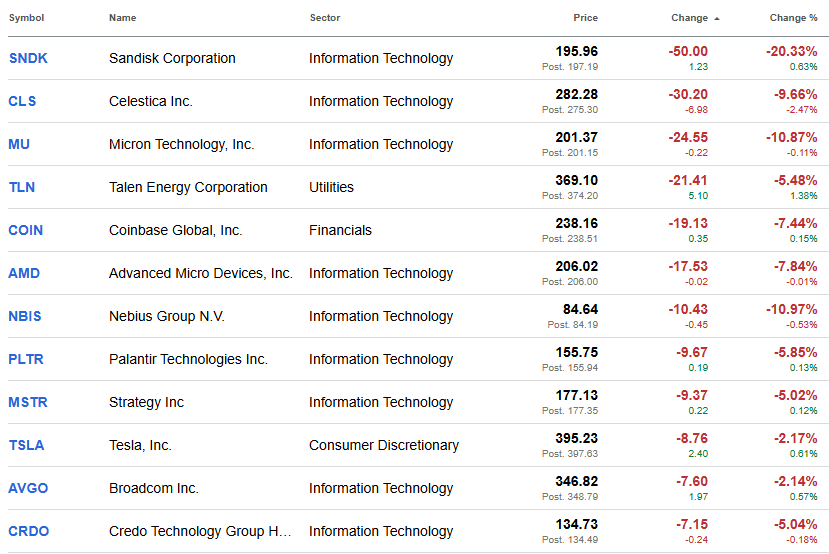Sort table by Symbol column header
This screenshot has height=554, width=829.
26,18
